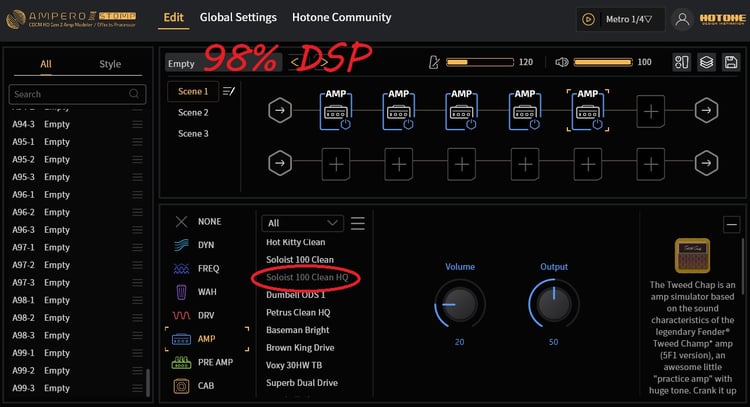Viewport: 750px width, 407px height.
Task: Go to next patch arrow
Action: pos(323,62)
